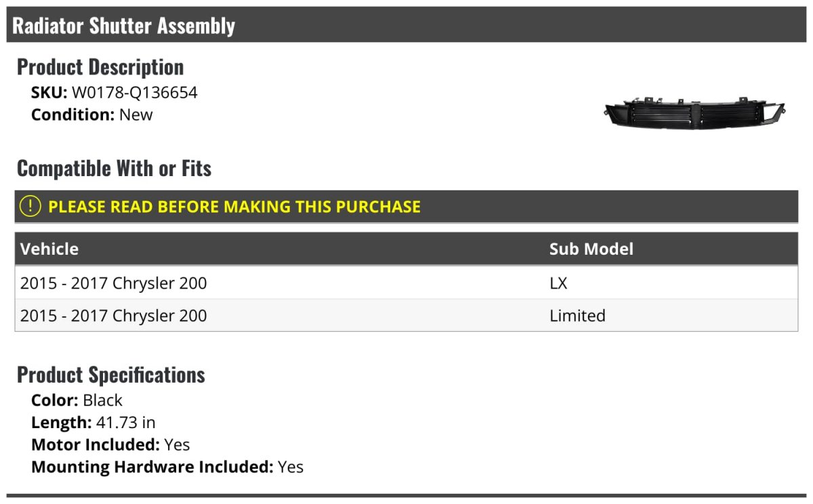Select the Vehicle column header
The height and width of the screenshot is (504, 813).
pyautogui.click(x=49, y=249)
